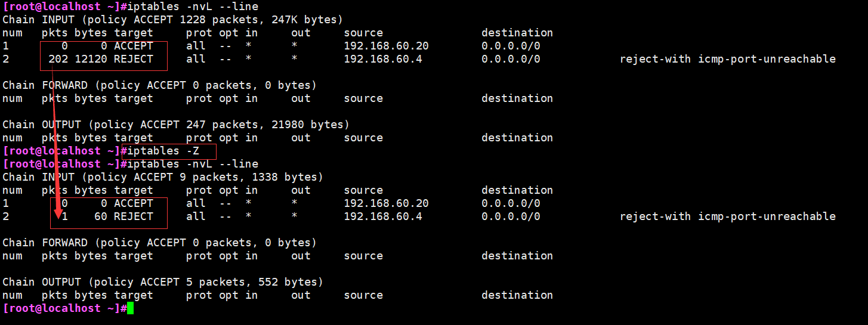Click the "60" bytes value after zeroing

(101, 216)
